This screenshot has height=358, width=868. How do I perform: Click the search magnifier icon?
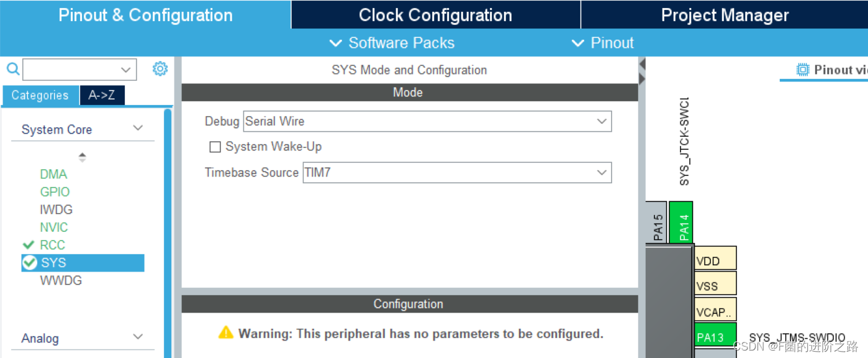pos(12,69)
